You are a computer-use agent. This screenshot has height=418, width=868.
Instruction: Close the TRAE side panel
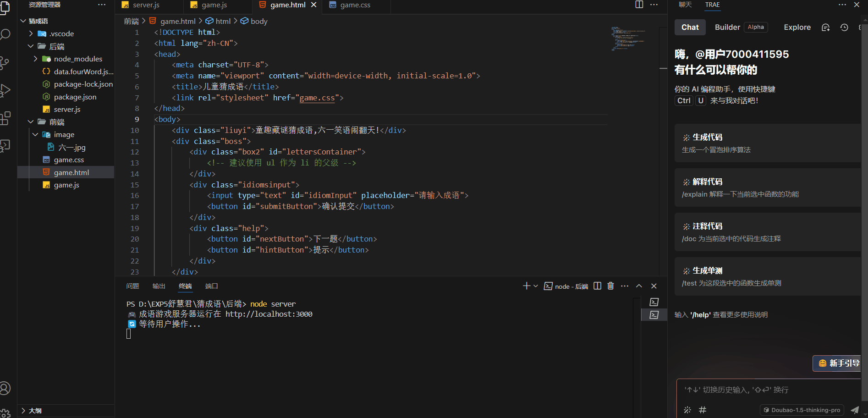857,5
